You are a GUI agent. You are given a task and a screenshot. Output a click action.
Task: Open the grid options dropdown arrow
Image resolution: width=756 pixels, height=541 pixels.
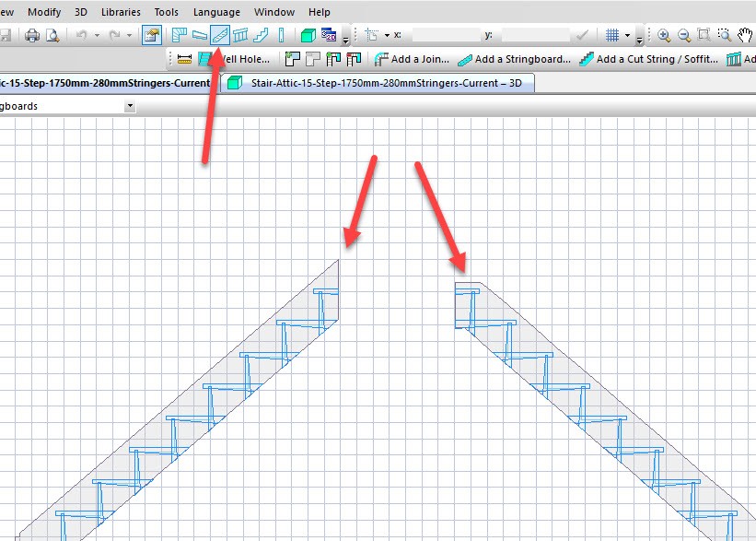[x=627, y=35]
